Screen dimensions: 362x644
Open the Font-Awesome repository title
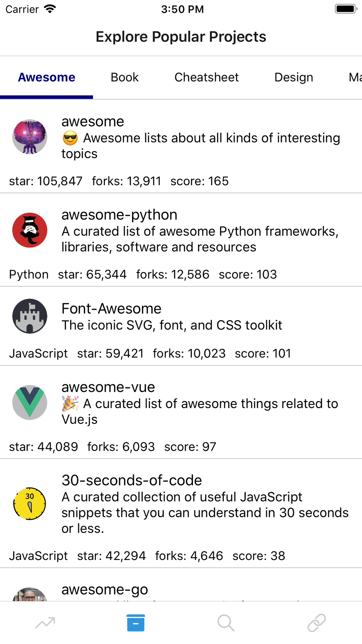tap(111, 309)
